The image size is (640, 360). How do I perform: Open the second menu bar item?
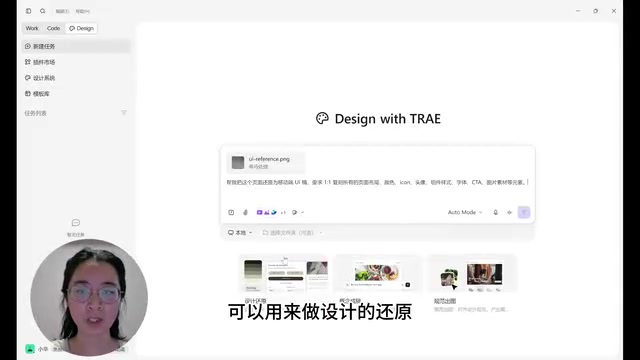[82, 11]
